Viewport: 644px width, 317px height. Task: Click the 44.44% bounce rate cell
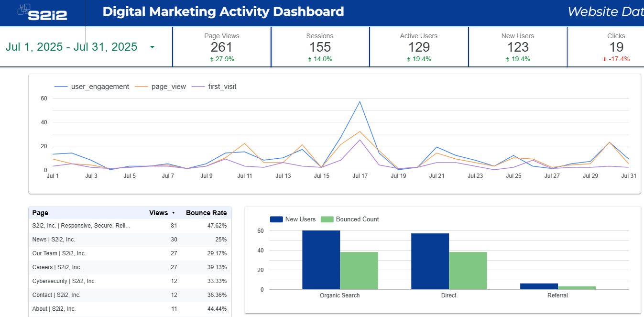[x=217, y=309]
